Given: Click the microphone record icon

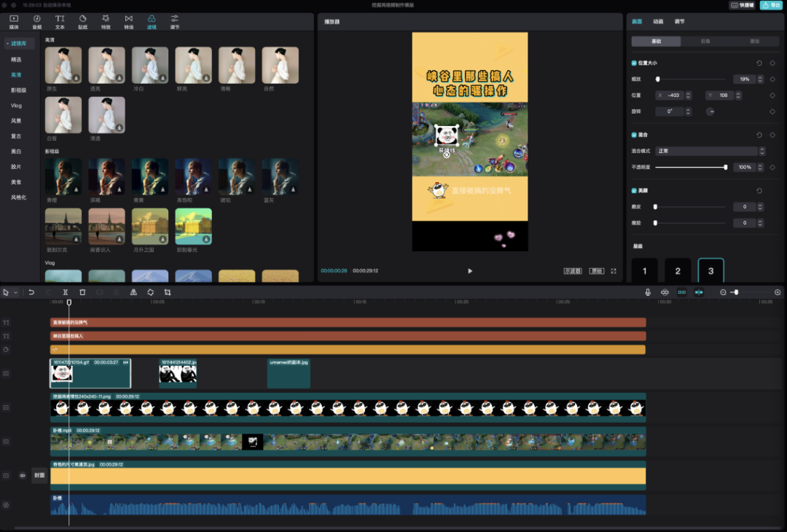Looking at the screenshot, I should pos(648,292).
